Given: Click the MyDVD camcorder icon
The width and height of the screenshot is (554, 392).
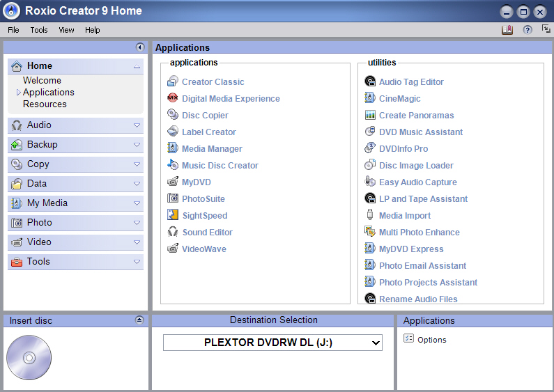Looking at the screenshot, I should coord(172,182).
